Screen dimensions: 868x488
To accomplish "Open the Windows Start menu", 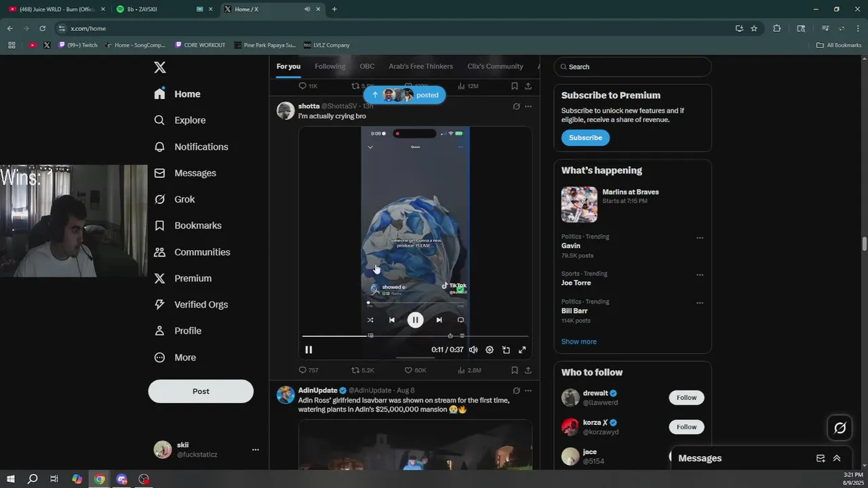I will coord(11,479).
